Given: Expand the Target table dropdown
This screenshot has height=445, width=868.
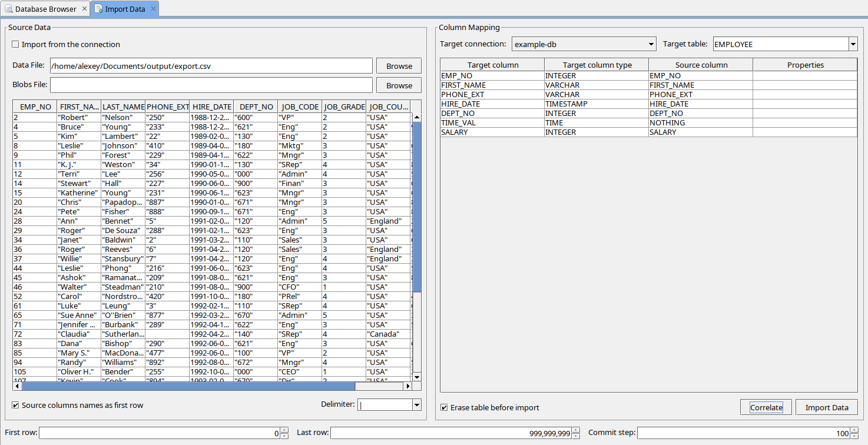Looking at the screenshot, I should (x=853, y=44).
